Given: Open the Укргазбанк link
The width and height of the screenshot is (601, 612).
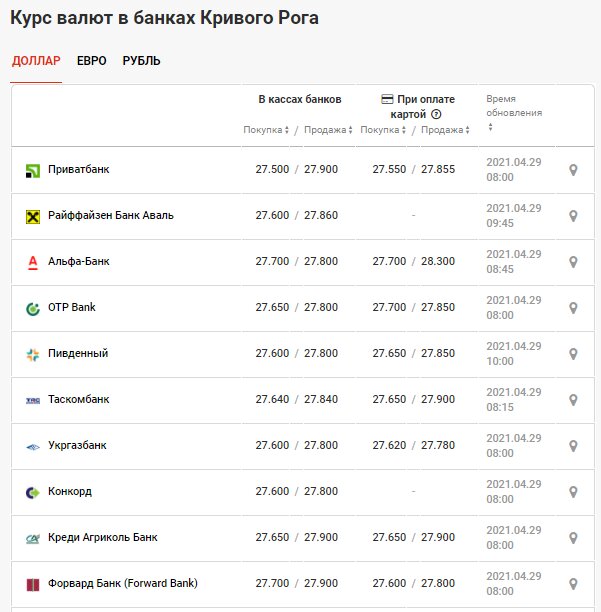Looking at the screenshot, I should [x=77, y=445].
